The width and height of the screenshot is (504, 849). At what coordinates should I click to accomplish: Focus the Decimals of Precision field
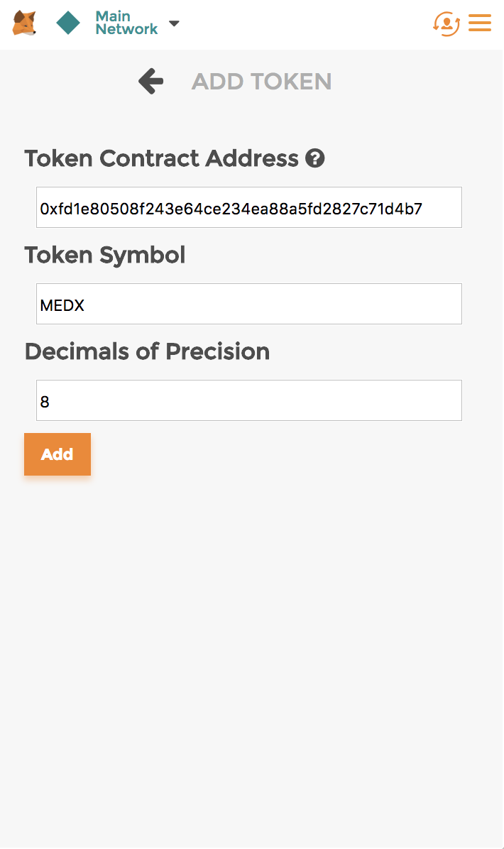[x=249, y=400]
